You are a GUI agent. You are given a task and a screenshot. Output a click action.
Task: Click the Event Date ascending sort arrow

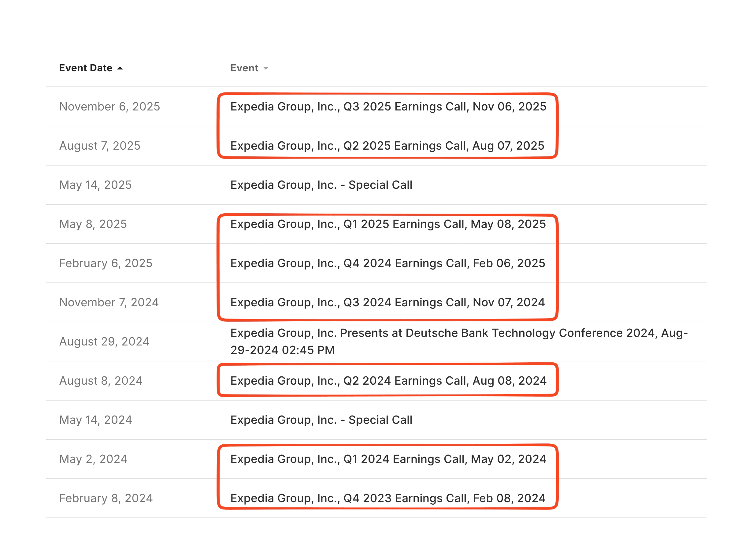[120, 68]
